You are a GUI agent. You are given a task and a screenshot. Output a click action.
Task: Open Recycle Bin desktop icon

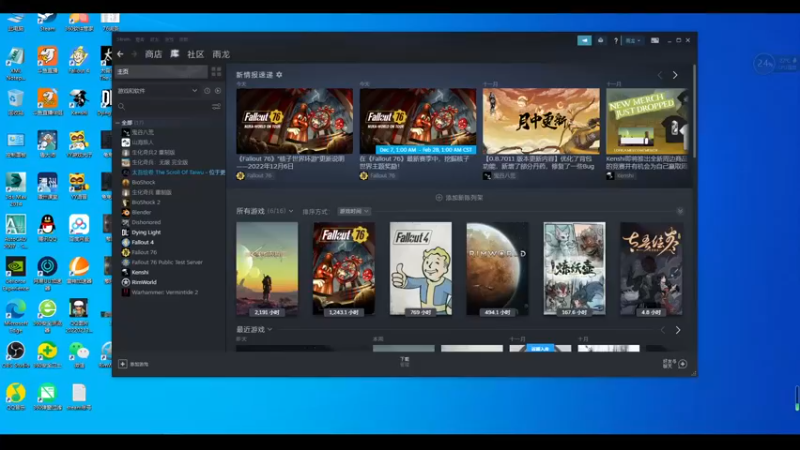pos(16,102)
